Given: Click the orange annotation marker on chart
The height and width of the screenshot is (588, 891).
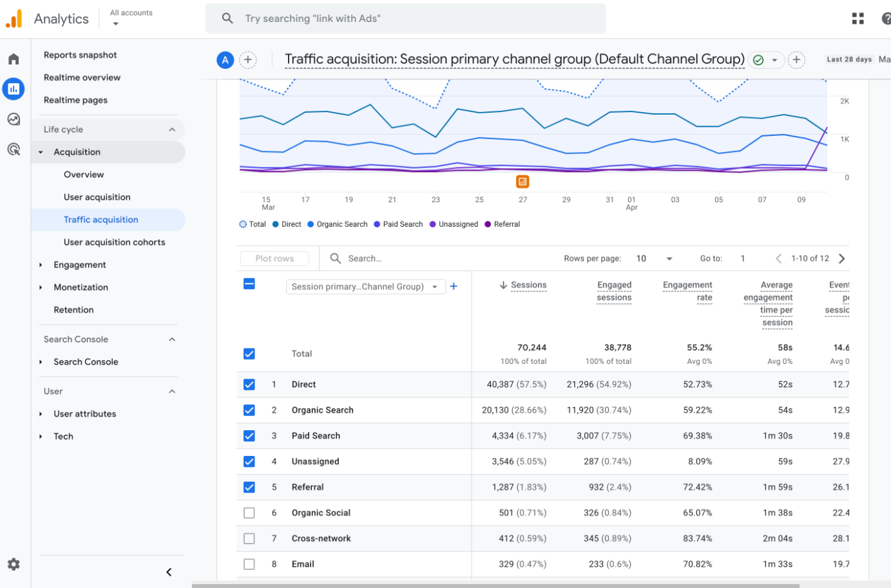Looking at the screenshot, I should pos(522,182).
